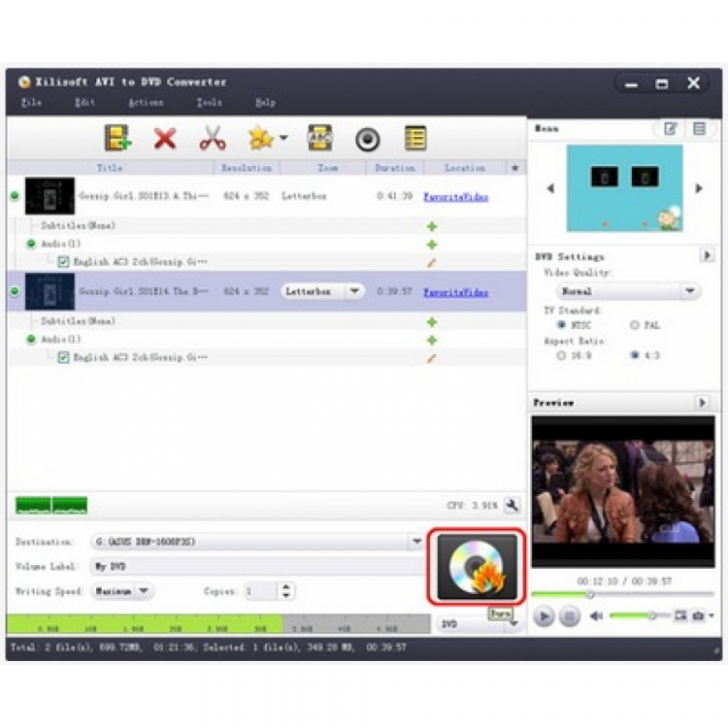
Task: Click the red X remove icon
Action: 165,139
